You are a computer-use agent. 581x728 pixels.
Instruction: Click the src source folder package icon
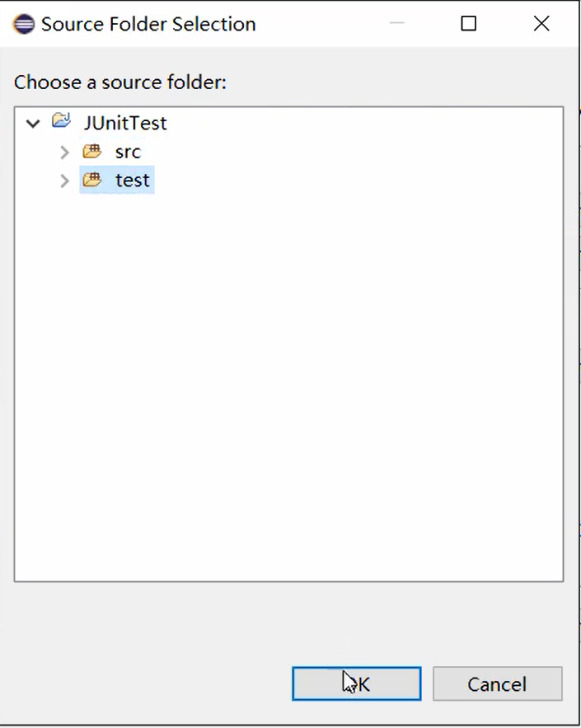(91, 152)
